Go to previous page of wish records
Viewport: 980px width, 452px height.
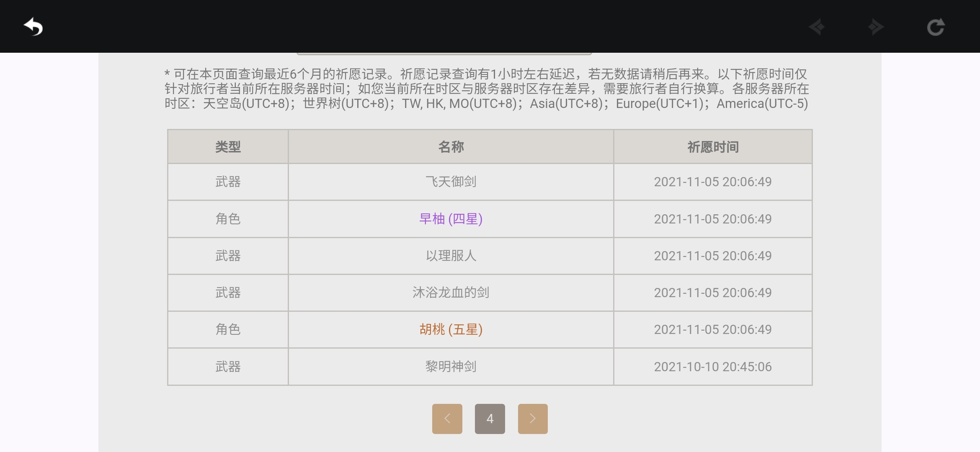coord(447,419)
